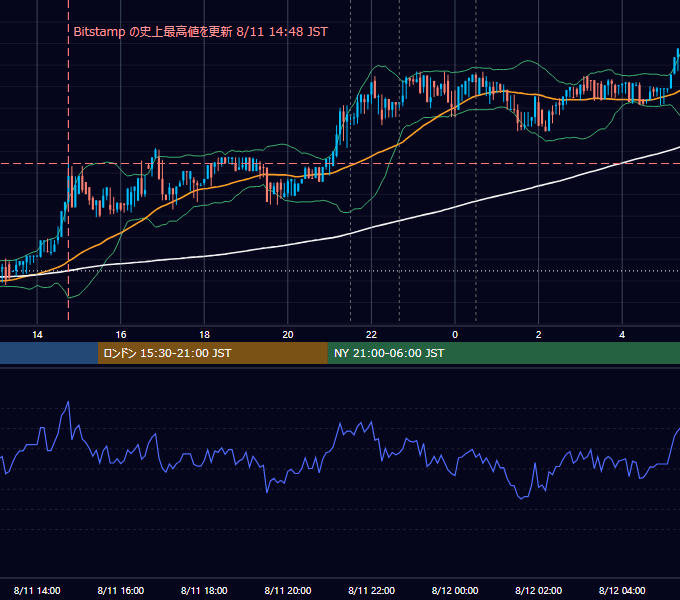Click the 8/12 00:00 time label
Viewport: 680px width, 600px height.
click(455, 590)
